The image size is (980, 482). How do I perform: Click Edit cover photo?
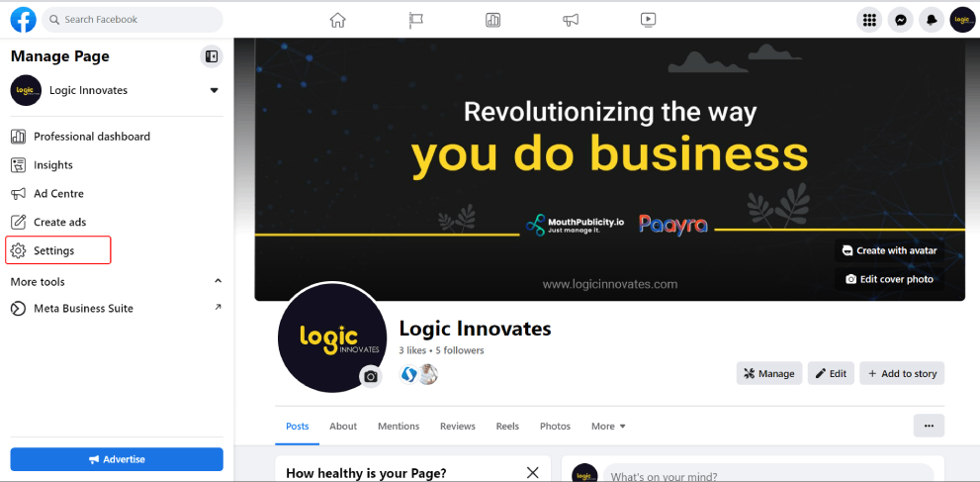point(889,279)
